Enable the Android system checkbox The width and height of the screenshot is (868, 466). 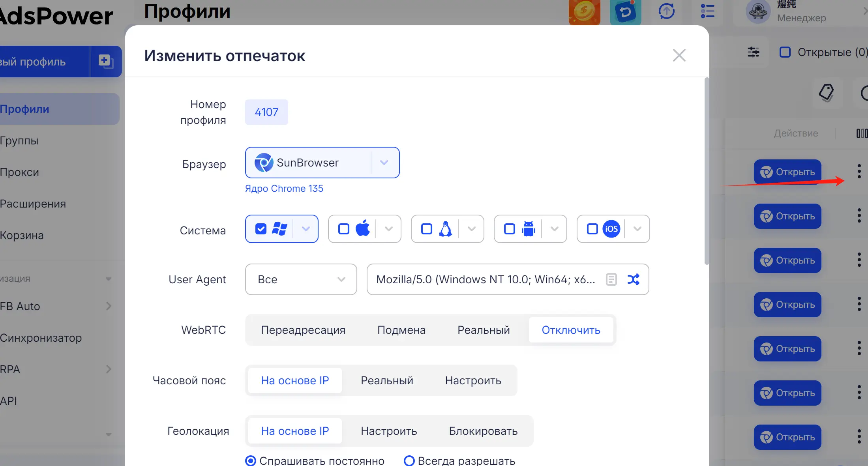(x=510, y=229)
